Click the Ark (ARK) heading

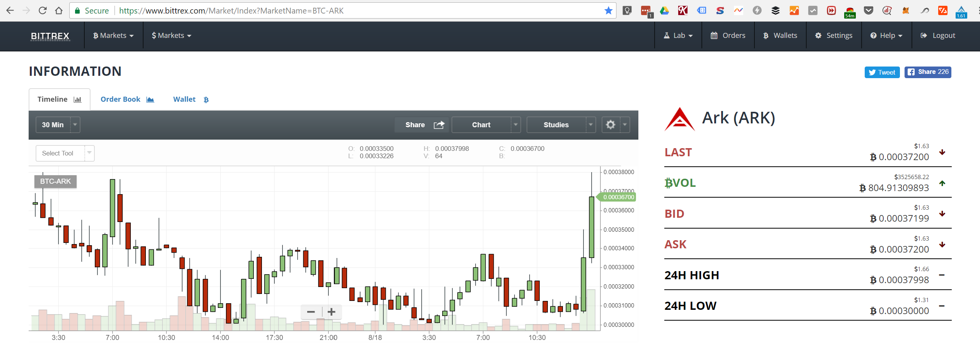click(739, 118)
